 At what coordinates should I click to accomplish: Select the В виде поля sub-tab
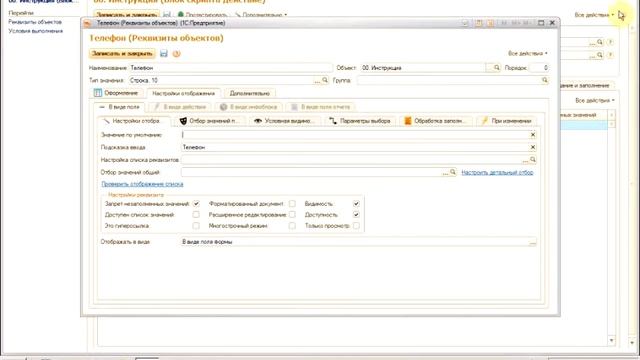[x=120, y=107]
